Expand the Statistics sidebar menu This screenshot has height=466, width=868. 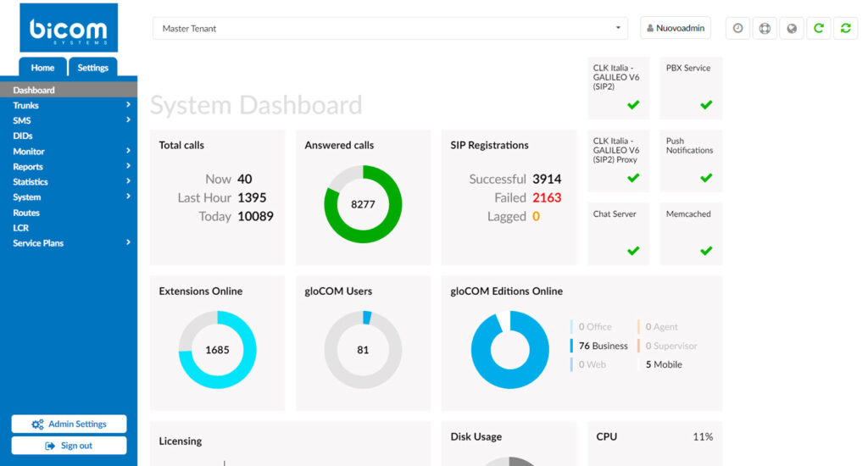[x=69, y=181]
